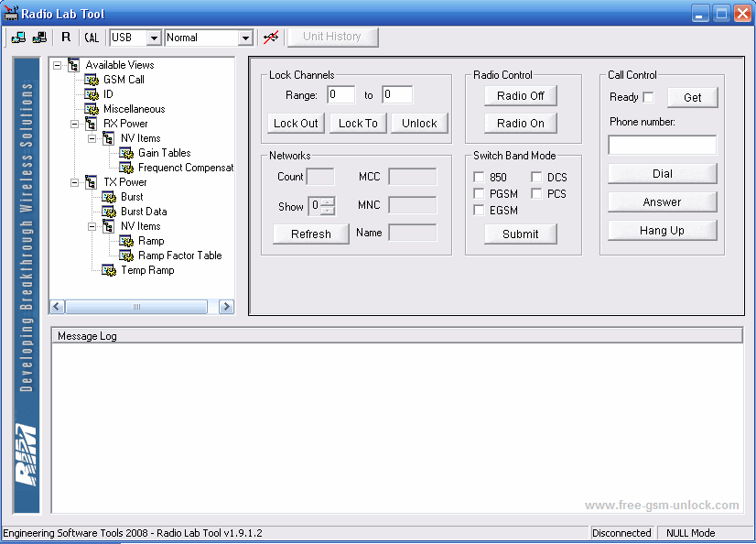The image size is (756, 544).
Task: Select Gain Tables in the tree
Action: click(165, 153)
